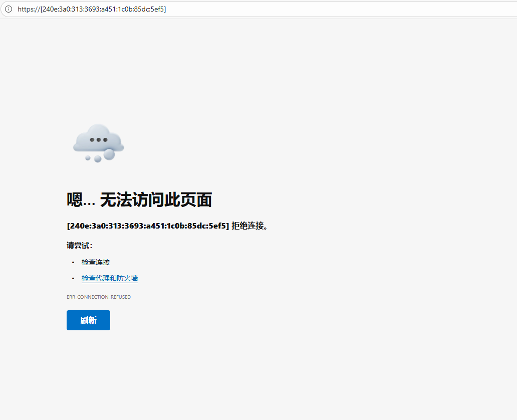Select the ERR_CONNECTION_REFUSED error code text
The height and width of the screenshot is (420, 517).
point(99,297)
